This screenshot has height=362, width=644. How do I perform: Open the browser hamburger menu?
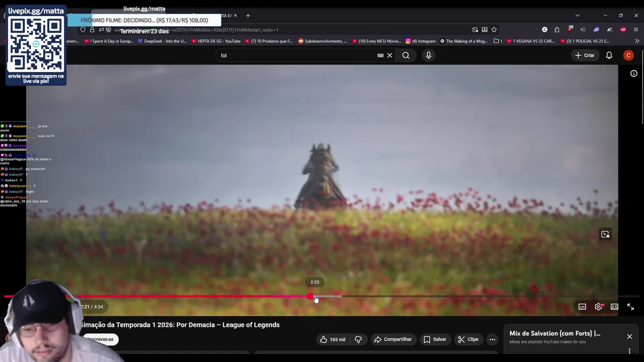[636, 30]
